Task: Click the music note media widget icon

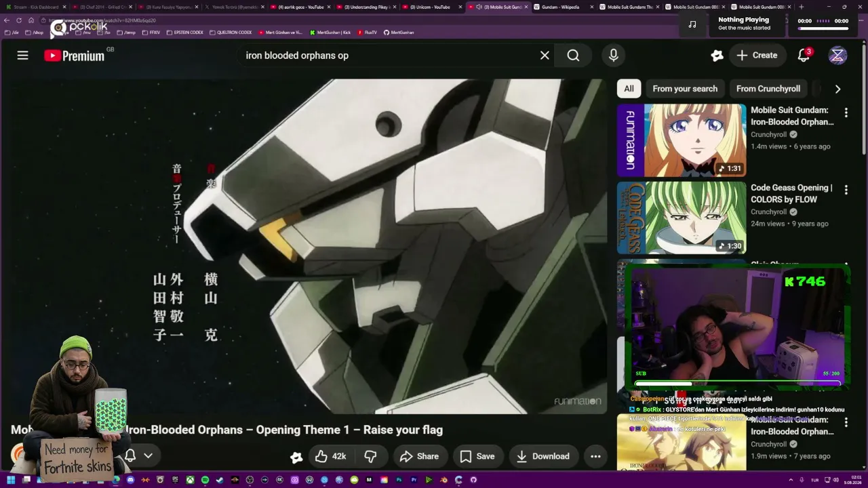Action: click(x=692, y=24)
